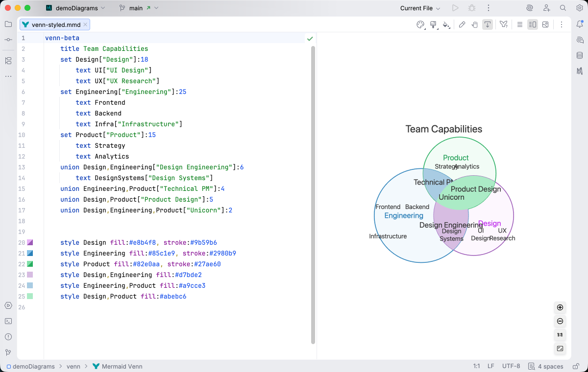This screenshot has width=588, height=372.
Task: Open the Mermaid tool window on right sidebar
Action: 580,71
